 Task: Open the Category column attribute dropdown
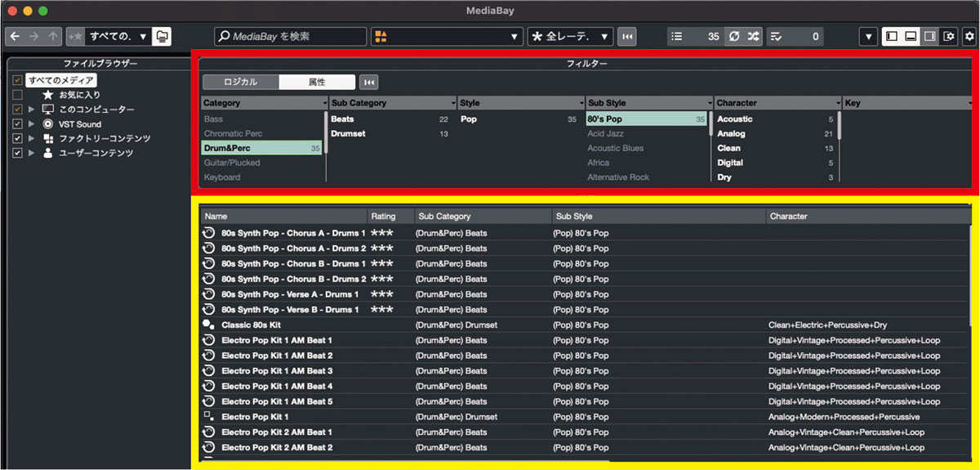pos(323,103)
